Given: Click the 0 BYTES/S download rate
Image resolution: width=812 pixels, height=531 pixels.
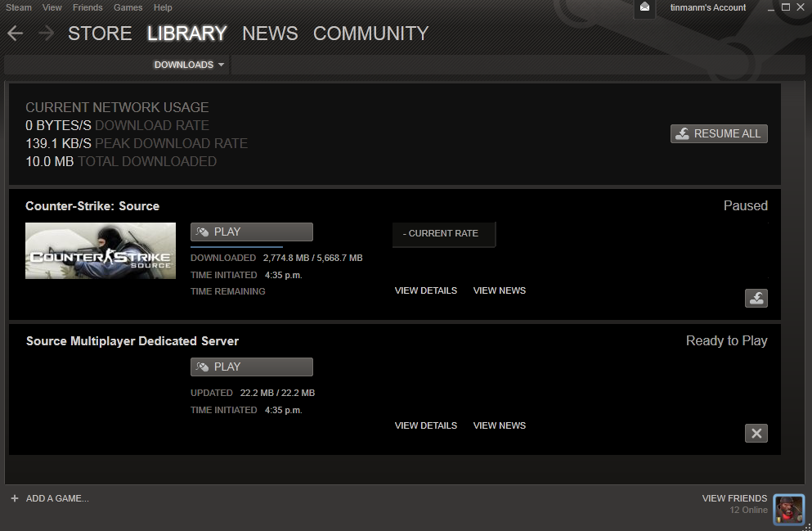Looking at the screenshot, I should click(58, 125).
